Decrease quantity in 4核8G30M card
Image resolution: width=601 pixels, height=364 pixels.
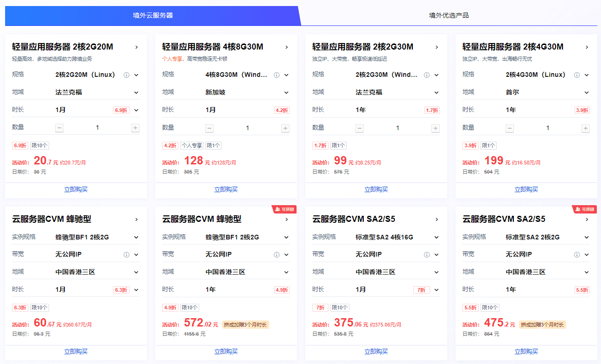tap(209, 128)
